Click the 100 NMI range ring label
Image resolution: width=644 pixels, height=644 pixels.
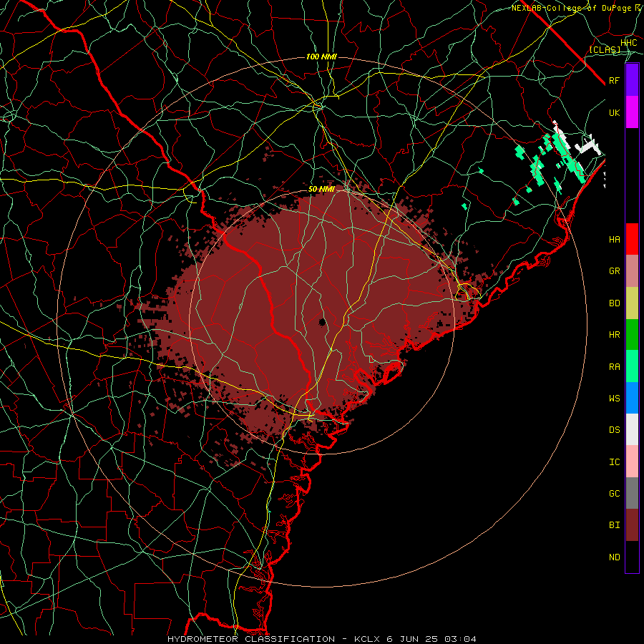coord(321,57)
